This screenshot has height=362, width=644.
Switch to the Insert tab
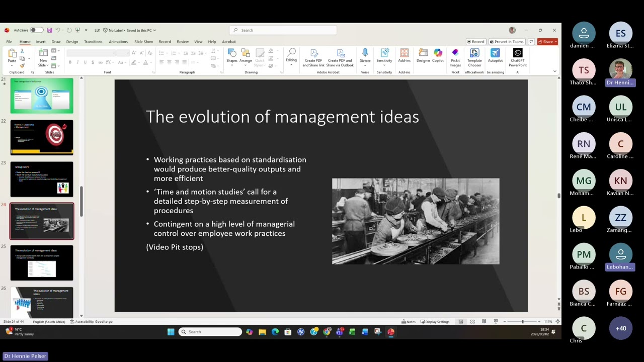click(41, 42)
